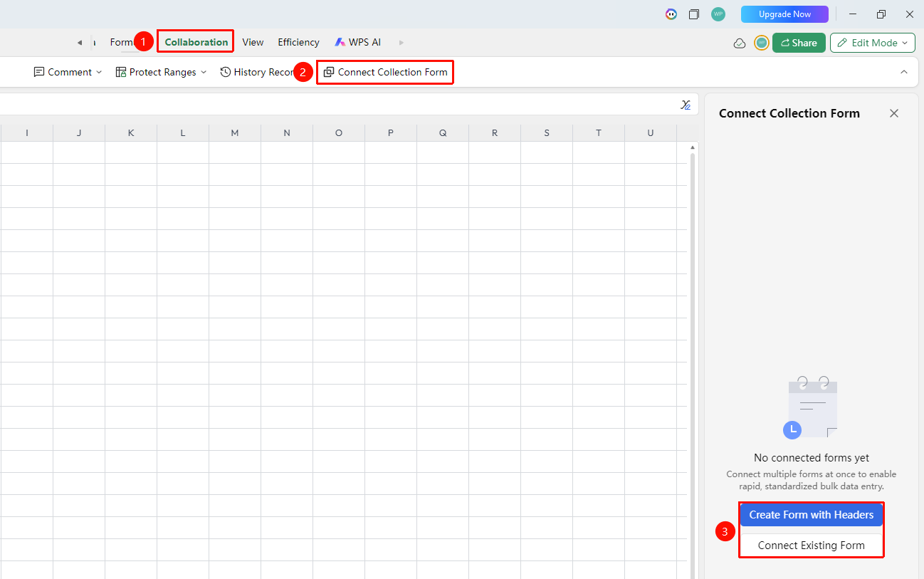Click the collaborator avatar beside Share
Image resolution: width=924 pixels, height=579 pixels.
click(762, 43)
